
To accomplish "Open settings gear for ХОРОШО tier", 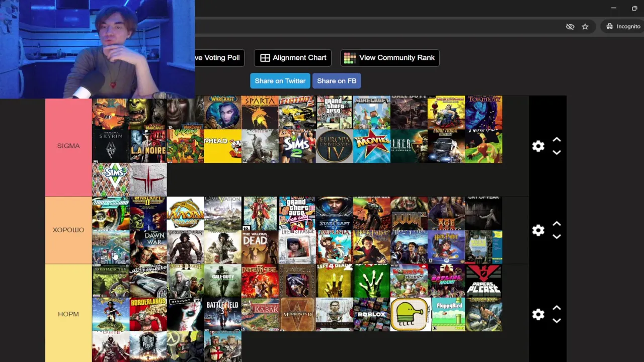I will click(x=538, y=230).
